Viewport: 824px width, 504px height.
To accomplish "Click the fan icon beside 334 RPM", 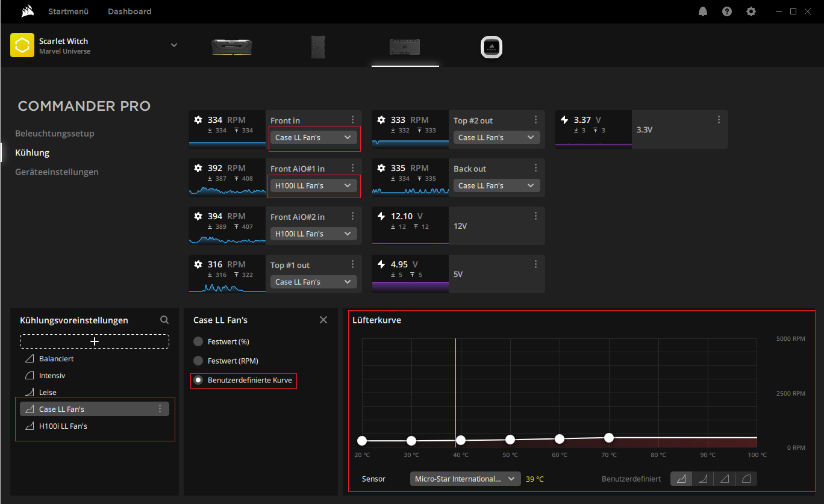I will click(198, 120).
